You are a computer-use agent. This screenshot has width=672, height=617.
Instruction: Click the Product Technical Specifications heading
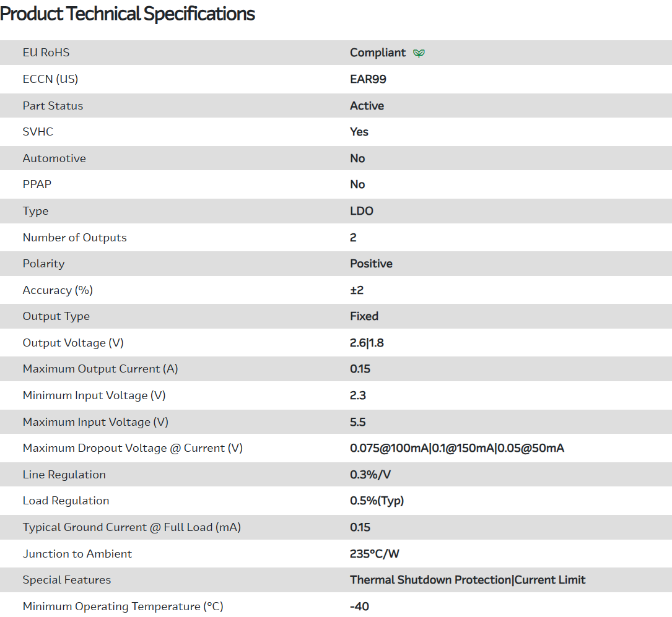pos(128,14)
